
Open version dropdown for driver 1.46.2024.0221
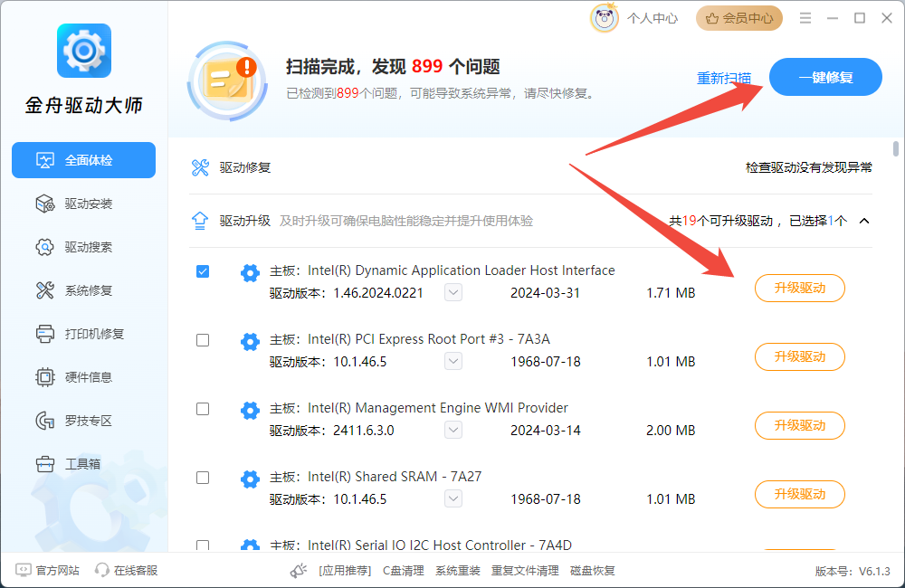click(x=453, y=292)
